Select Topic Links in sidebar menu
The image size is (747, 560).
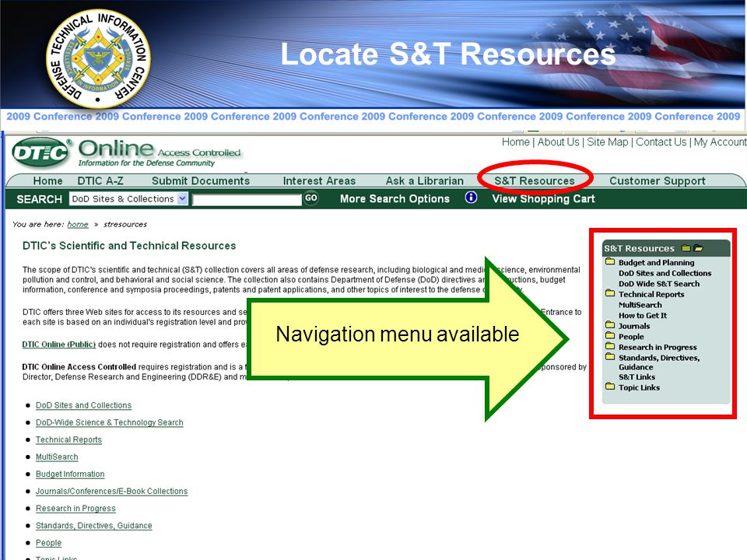point(639,387)
